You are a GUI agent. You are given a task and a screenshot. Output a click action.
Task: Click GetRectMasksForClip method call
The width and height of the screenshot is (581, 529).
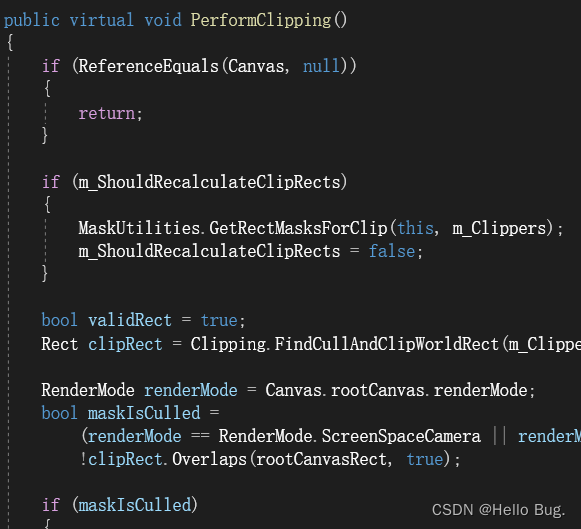[298, 228]
